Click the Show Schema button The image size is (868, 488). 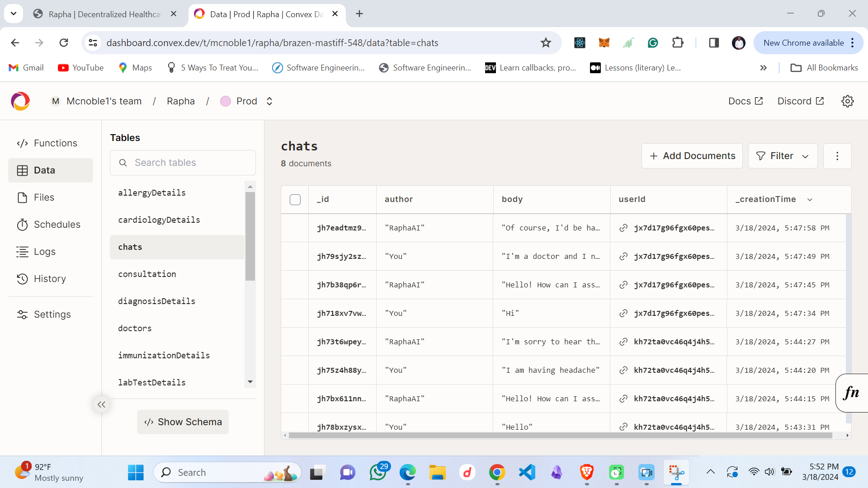coord(183,422)
